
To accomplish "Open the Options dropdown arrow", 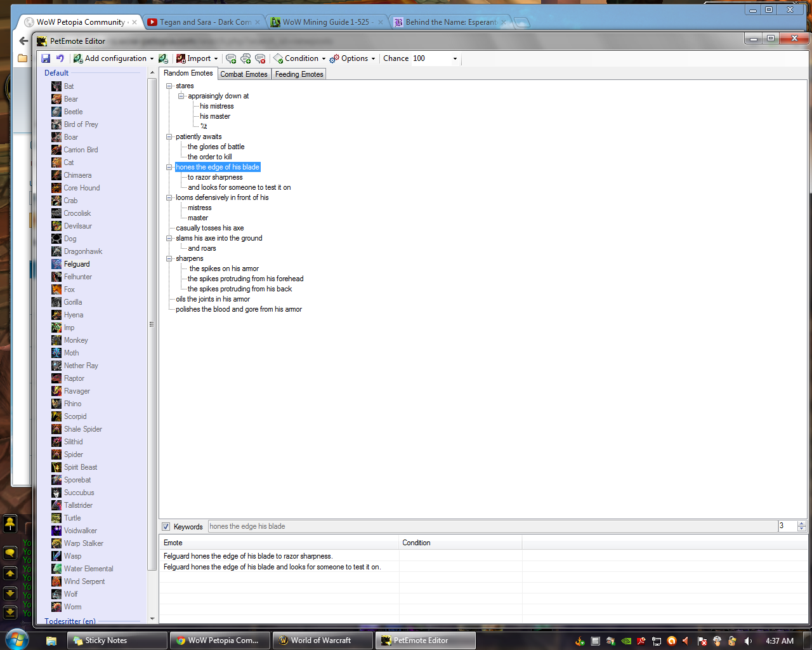I will tap(373, 58).
